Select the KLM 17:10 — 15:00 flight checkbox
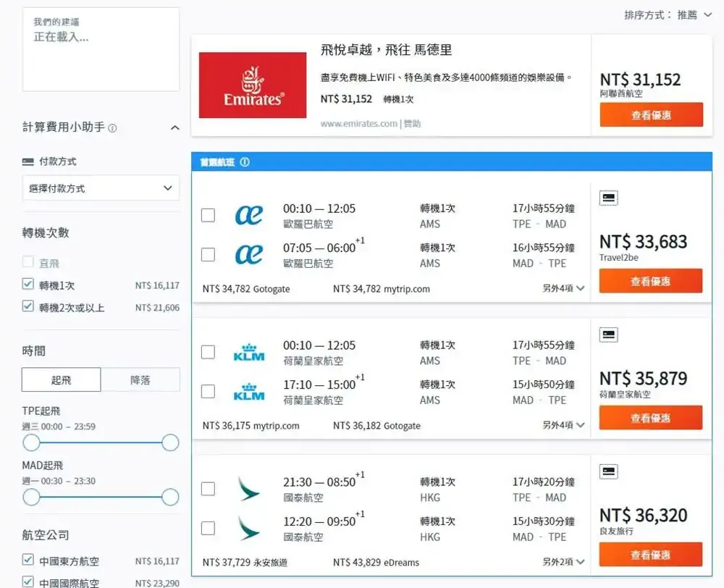 pos(209,392)
